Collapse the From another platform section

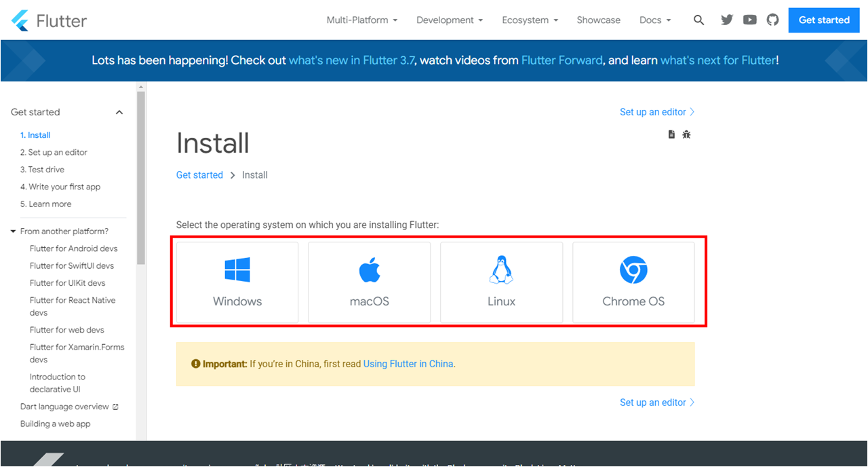[13, 231]
